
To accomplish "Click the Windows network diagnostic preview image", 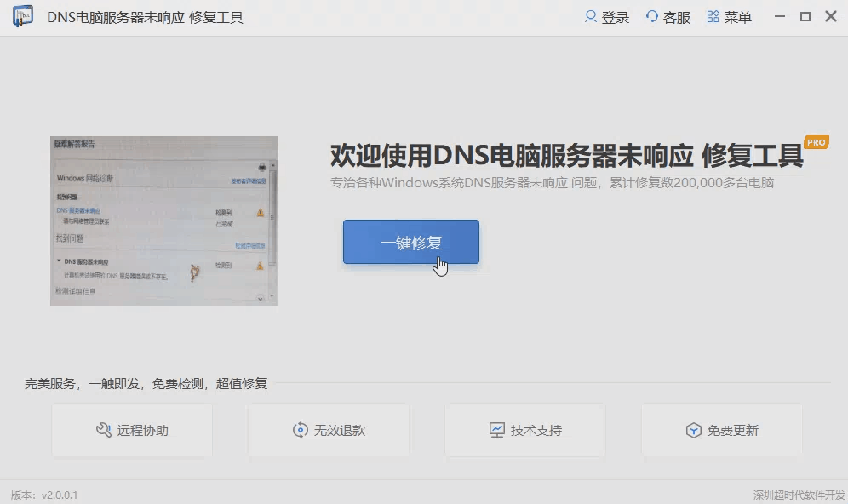I will [x=164, y=220].
